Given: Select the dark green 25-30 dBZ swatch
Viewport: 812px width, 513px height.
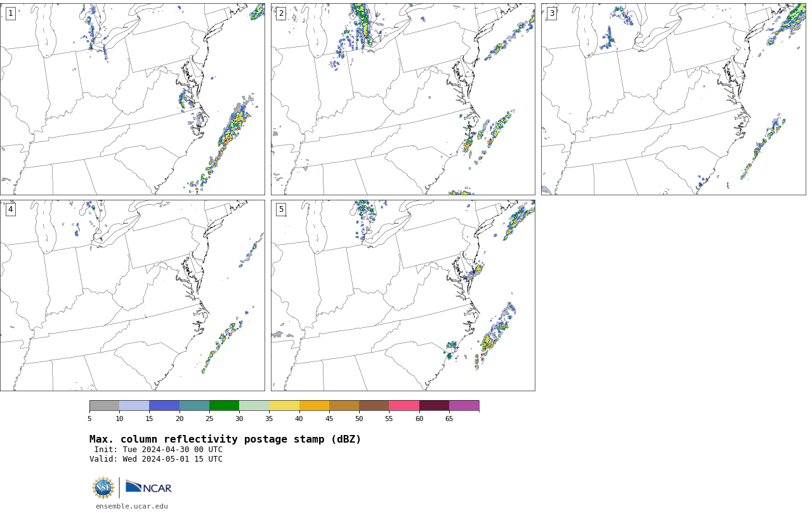Looking at the screenshot, I should pos(224,405).
